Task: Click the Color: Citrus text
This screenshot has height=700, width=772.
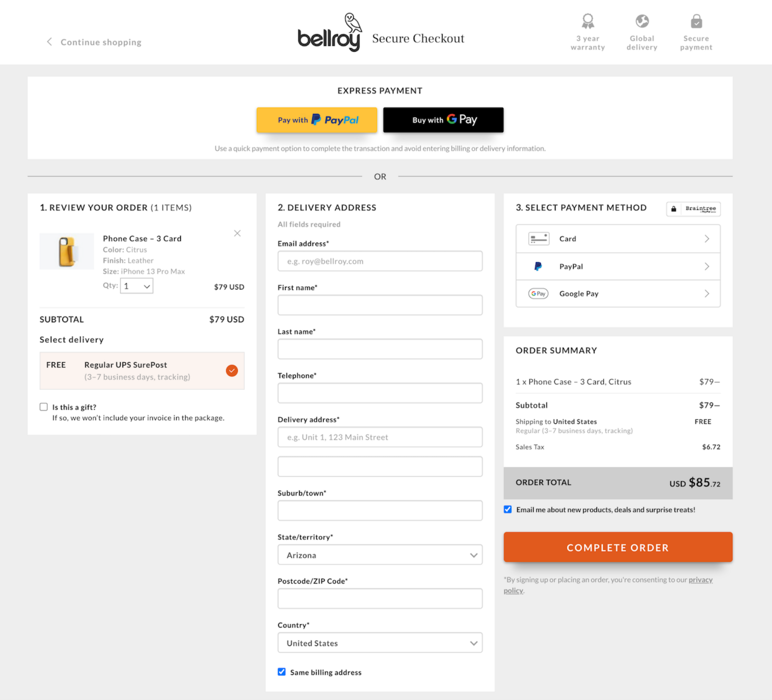Action: click(x=125, y=249)
